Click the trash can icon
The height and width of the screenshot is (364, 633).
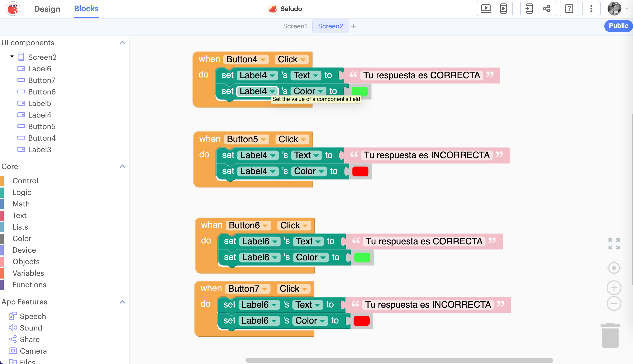click(x=610, y=336)
